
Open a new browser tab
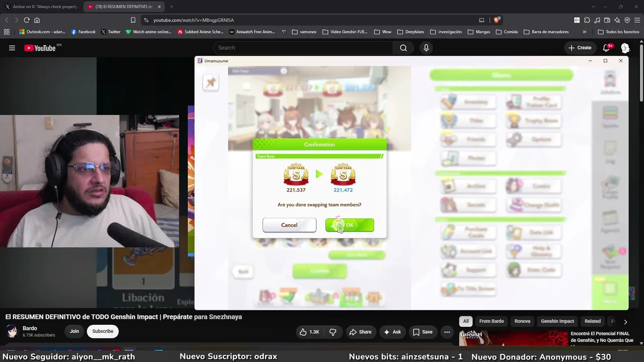coord(172,7)
